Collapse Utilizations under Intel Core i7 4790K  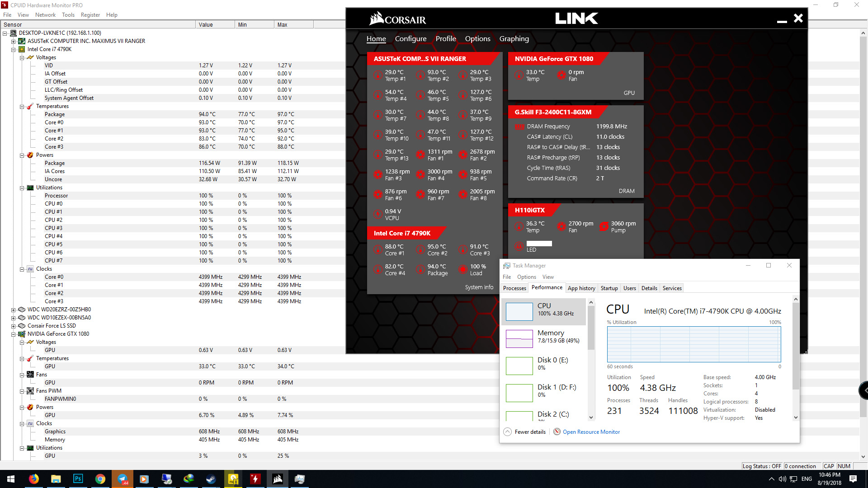coord(22,188)
